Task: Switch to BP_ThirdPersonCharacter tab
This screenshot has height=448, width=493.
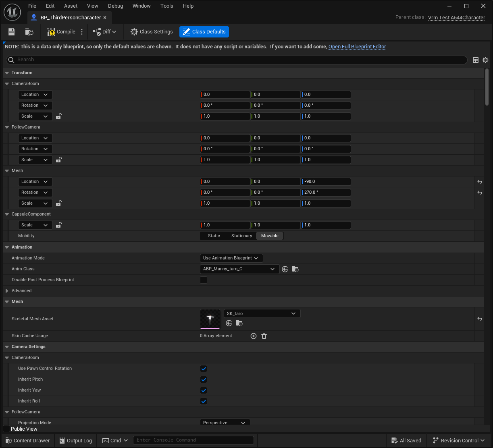Action: click(70, 18)
